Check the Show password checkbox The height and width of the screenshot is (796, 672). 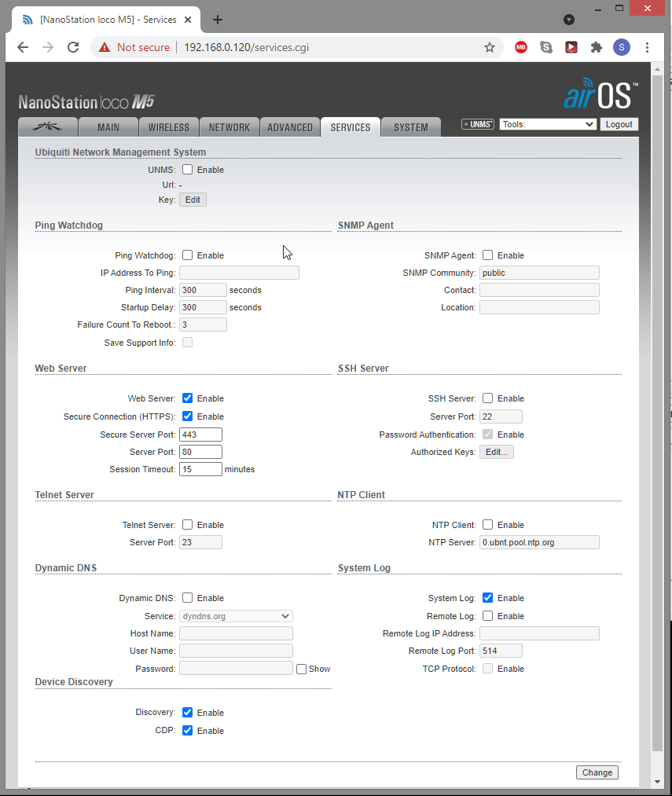point(301,669)
